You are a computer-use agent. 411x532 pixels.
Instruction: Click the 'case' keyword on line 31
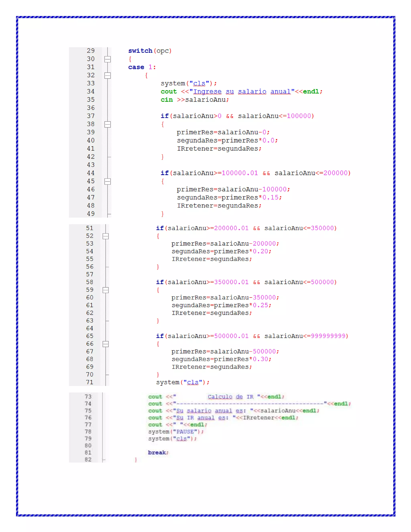click(136, 67)
